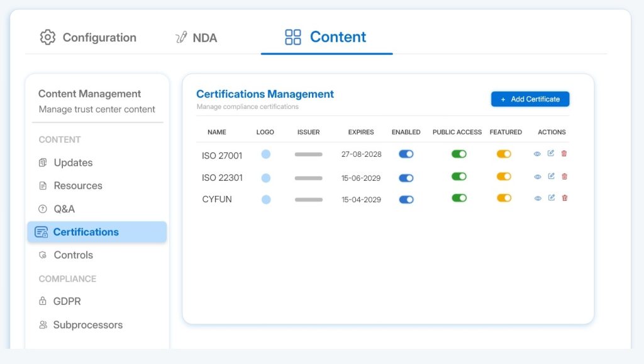Screen dimensions: 644x364
Task: Toggle Featured switch for CYFUN
Action: click(x=504, y=198)
